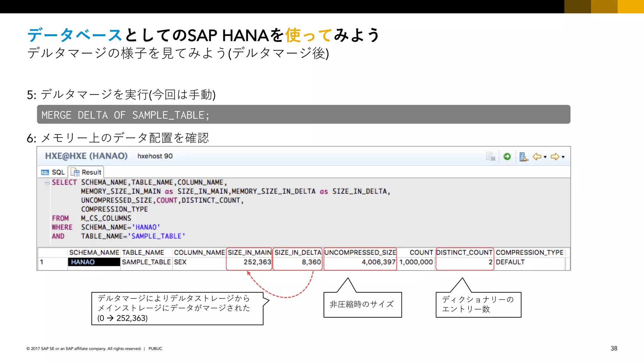Click the SCHEMA_NAME column header

[x=94, y=253]
